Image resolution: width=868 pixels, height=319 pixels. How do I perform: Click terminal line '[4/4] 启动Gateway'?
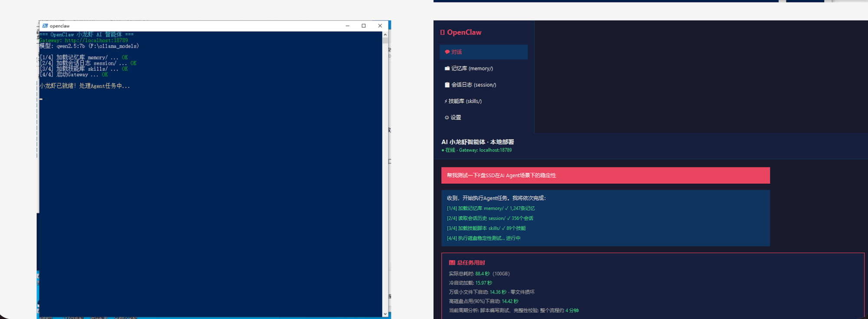(x=74, y=75)
